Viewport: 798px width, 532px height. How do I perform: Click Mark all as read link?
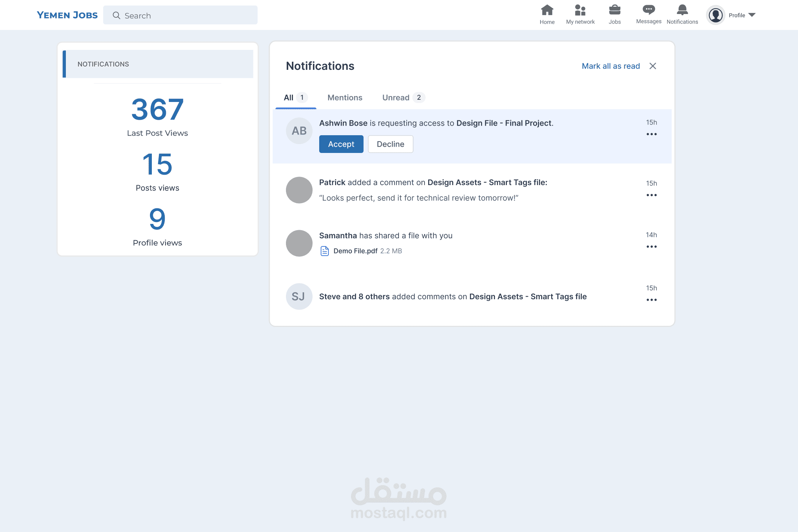610,66
